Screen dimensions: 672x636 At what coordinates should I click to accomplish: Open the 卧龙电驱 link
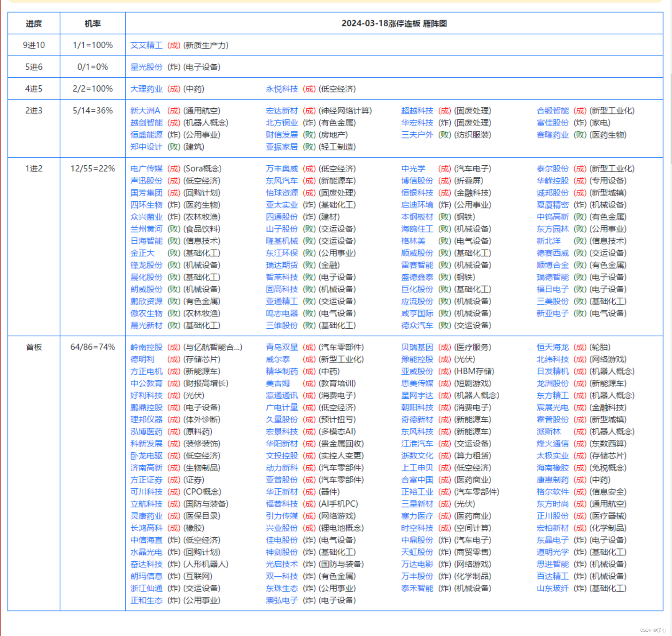[146, 456]
